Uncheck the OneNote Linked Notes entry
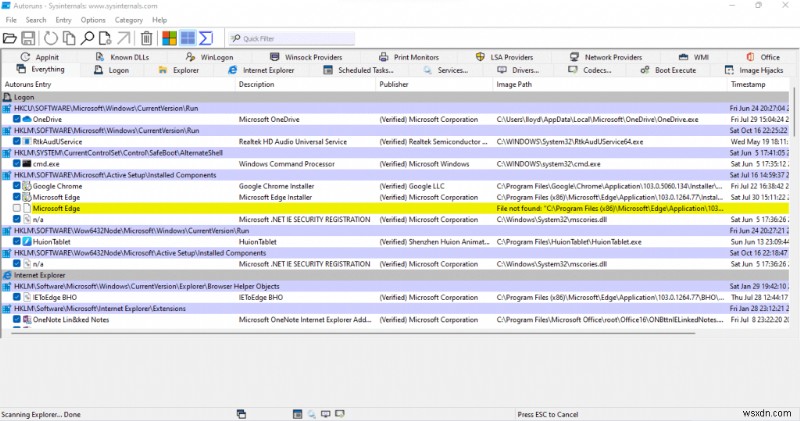Image resolution: width=800 pixels, height=421 pixels. click(x=17, y=319)
